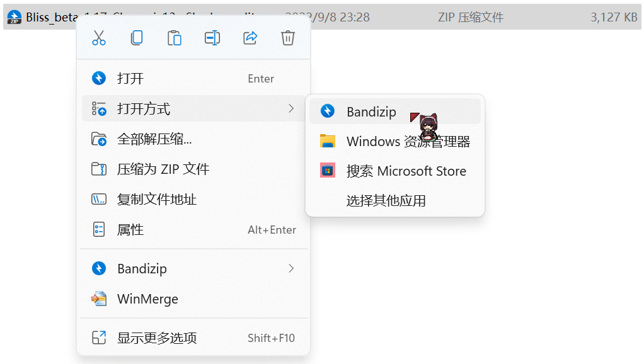Select 全部解压缩... to extract all

click(193, 139)
